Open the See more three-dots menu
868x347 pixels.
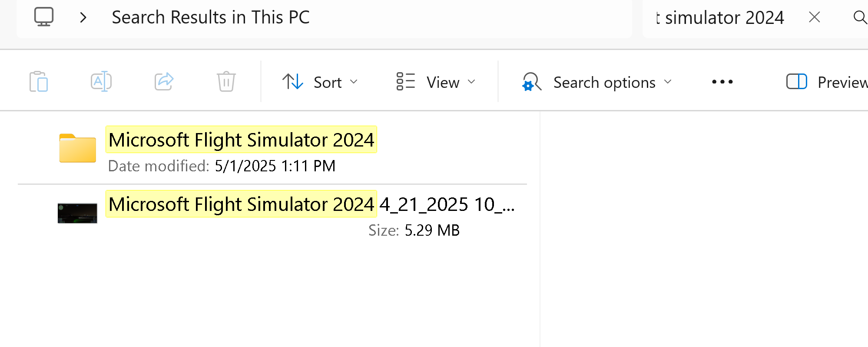[722, 82]
